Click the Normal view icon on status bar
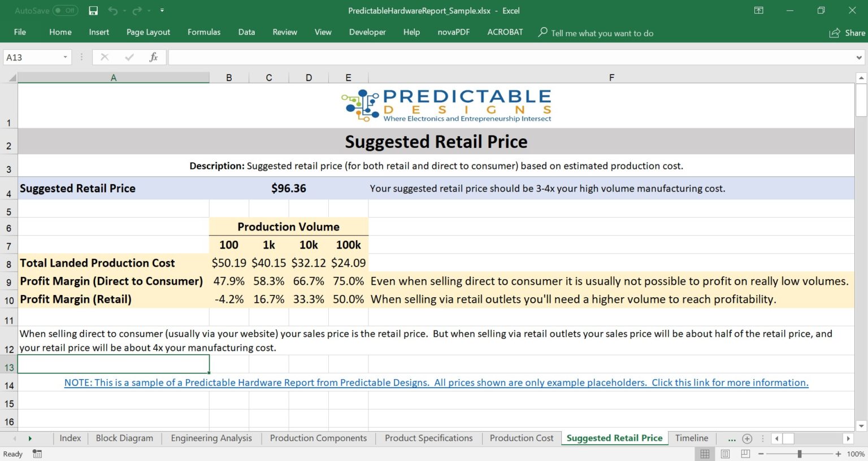Screen dimensions: 868x461 click(704, 454)
